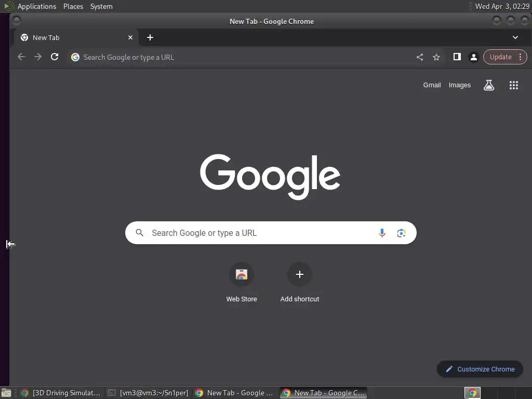Viewport: 532px width, 399px height.
Task: Open the Gmail link
Action: [x=432, y=85]
